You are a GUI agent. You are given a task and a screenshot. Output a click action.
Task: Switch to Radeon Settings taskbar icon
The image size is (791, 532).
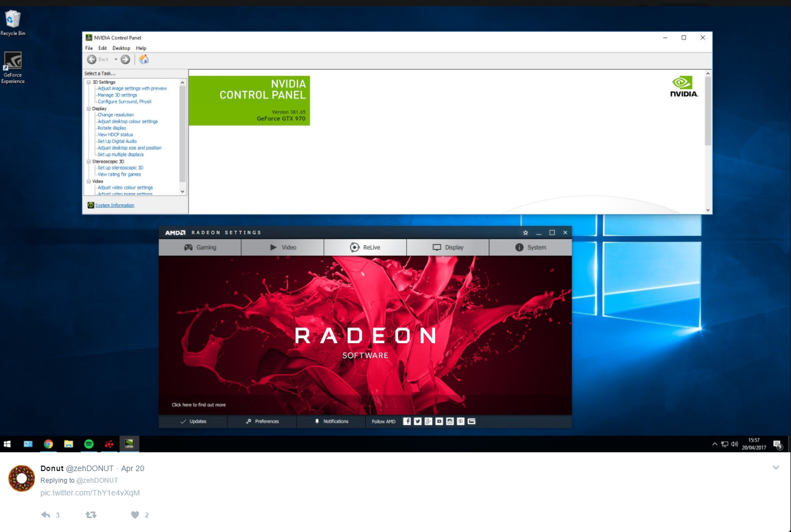click(109, 444)
